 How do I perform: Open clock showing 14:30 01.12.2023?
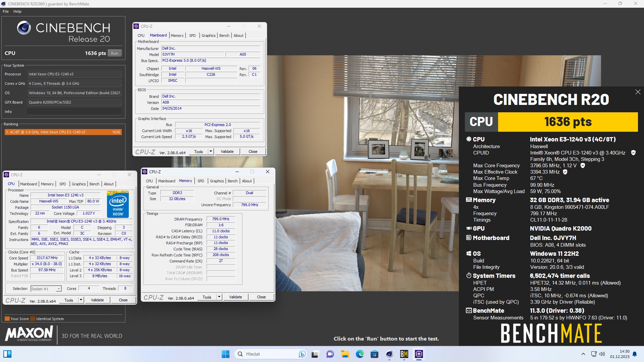click(620, 354)
